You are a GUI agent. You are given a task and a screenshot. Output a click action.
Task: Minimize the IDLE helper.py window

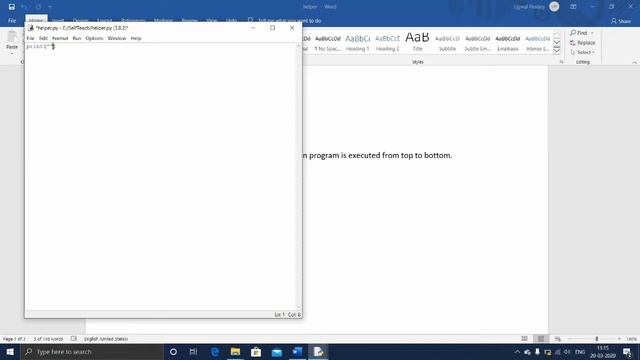pyautogui.click(x=253, y=28)
